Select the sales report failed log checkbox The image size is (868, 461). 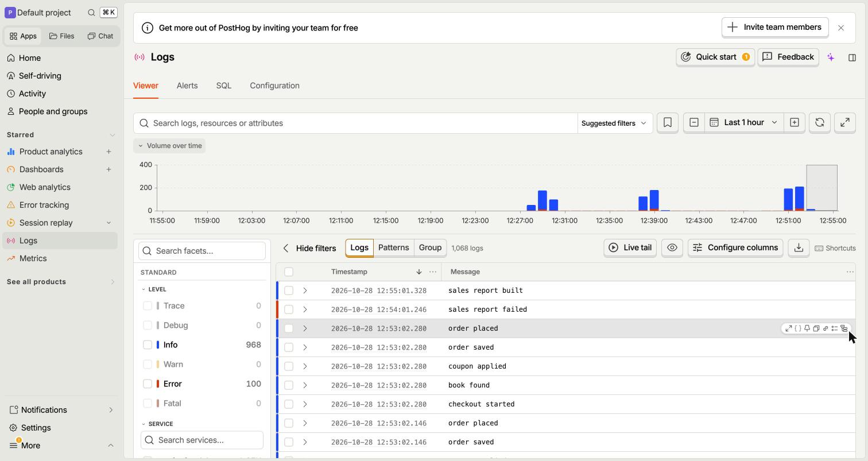pos(289,309)
